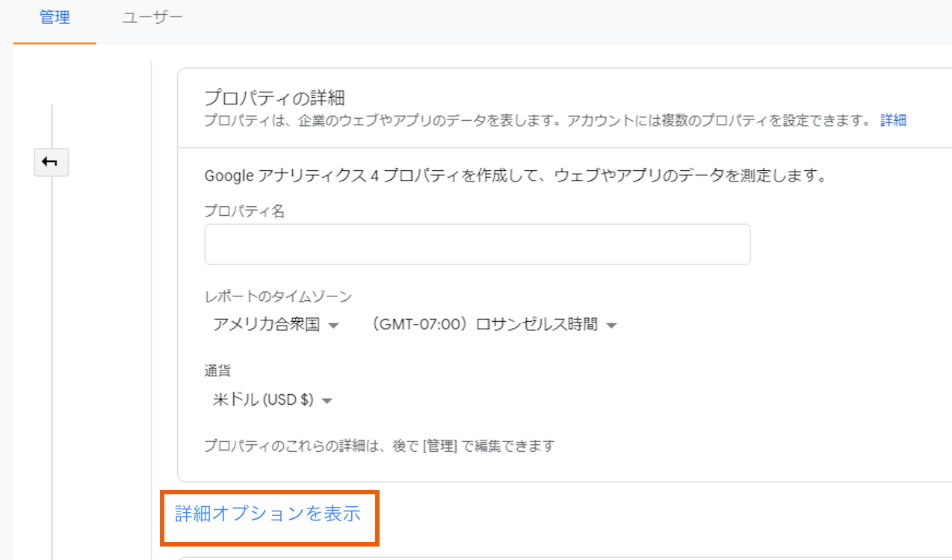
Task: Click the 詳細 link in property description
Action: coord(893,120)
